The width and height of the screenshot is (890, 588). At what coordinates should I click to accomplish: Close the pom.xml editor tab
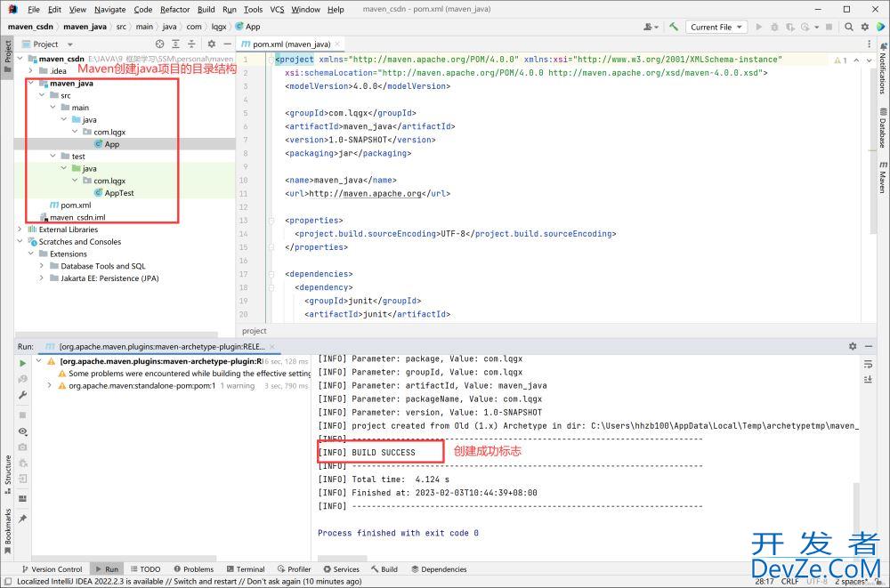337,44
